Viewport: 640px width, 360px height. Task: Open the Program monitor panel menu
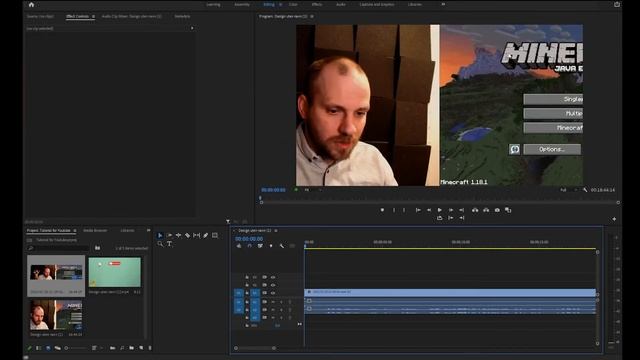click(x=312, y=16)
